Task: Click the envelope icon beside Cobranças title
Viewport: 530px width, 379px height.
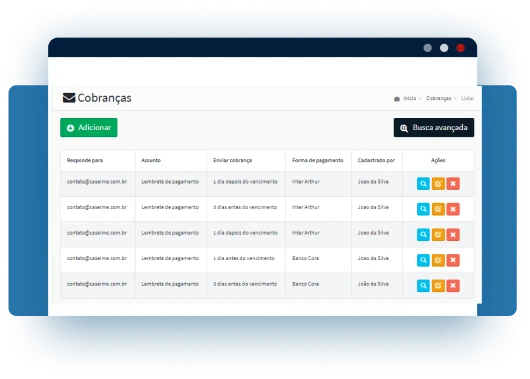Action: tap(69, 98)
